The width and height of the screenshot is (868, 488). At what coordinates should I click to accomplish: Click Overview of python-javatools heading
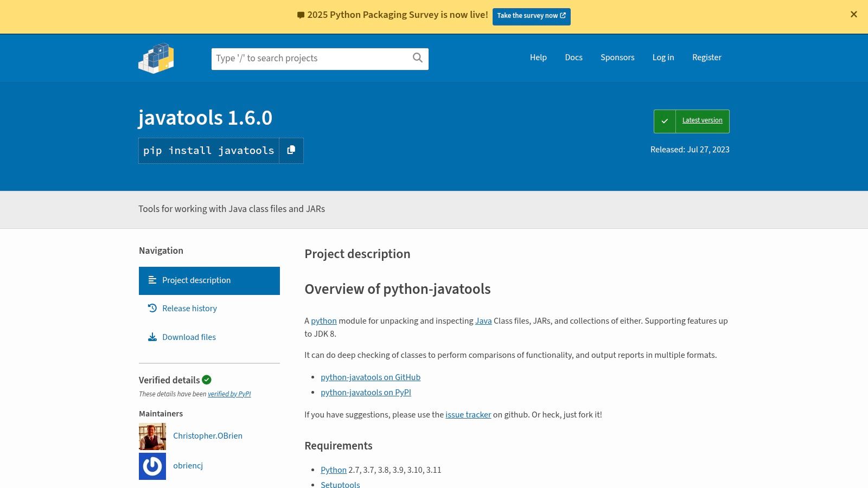398,289
